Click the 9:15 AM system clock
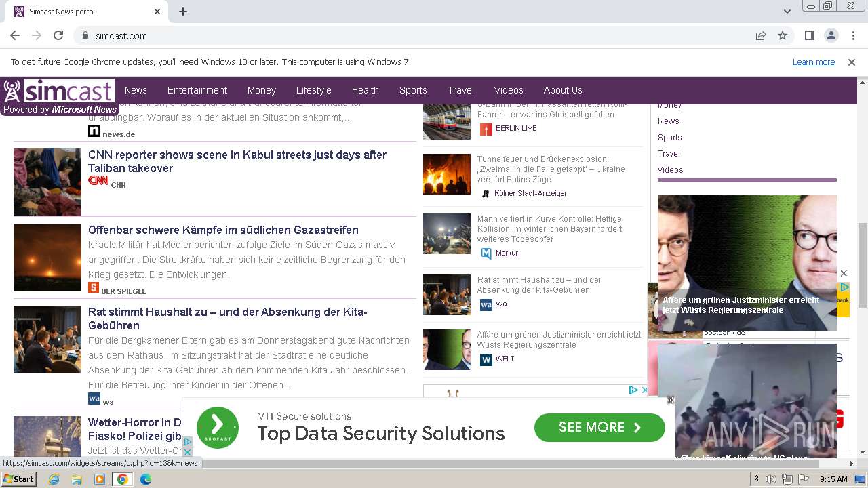 coord(833,479)
